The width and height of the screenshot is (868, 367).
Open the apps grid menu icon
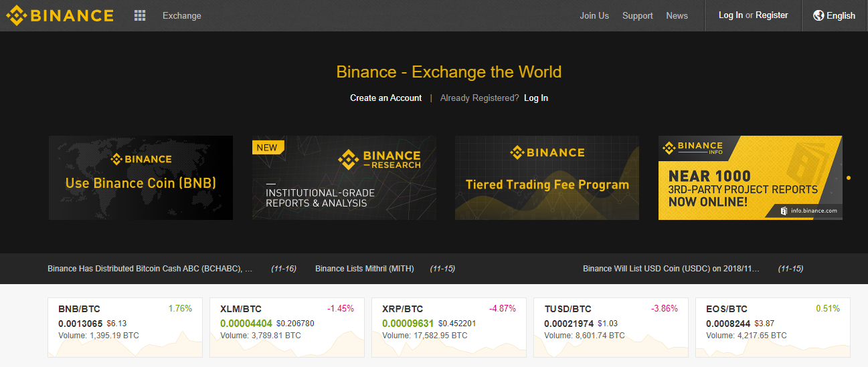coord(140,15)
